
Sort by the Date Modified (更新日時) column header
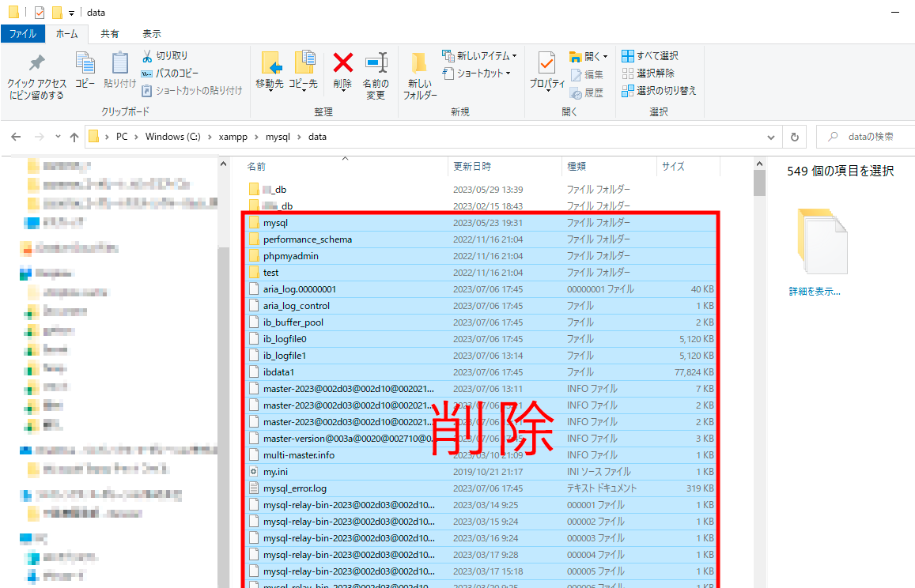coord(472,167)
